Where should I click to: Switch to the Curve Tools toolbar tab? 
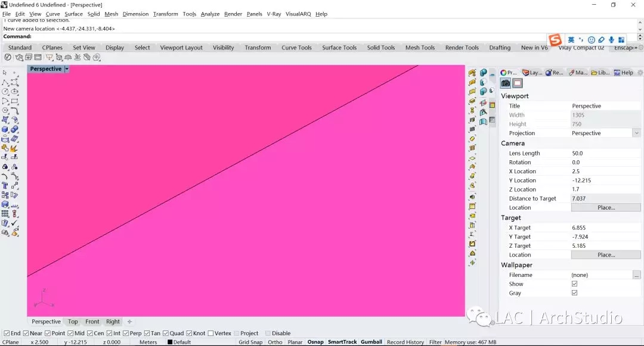pos(296,48)
